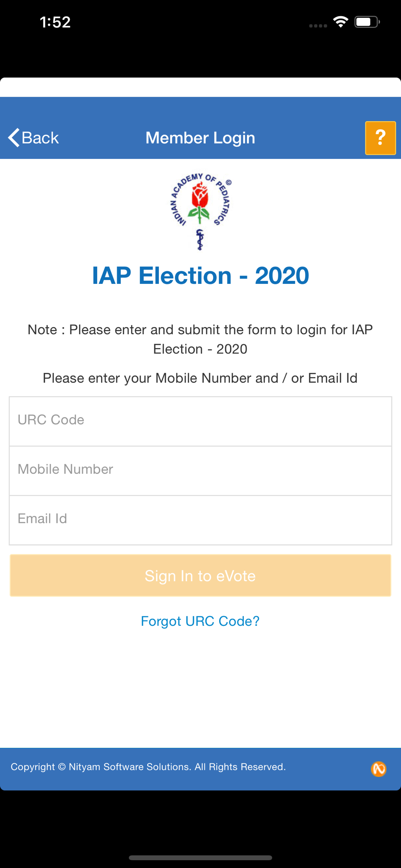The height and width of the screenshot is (868, 401).
Task: Tap the home indicator bar at bottom
Action: tap(200, 858)
